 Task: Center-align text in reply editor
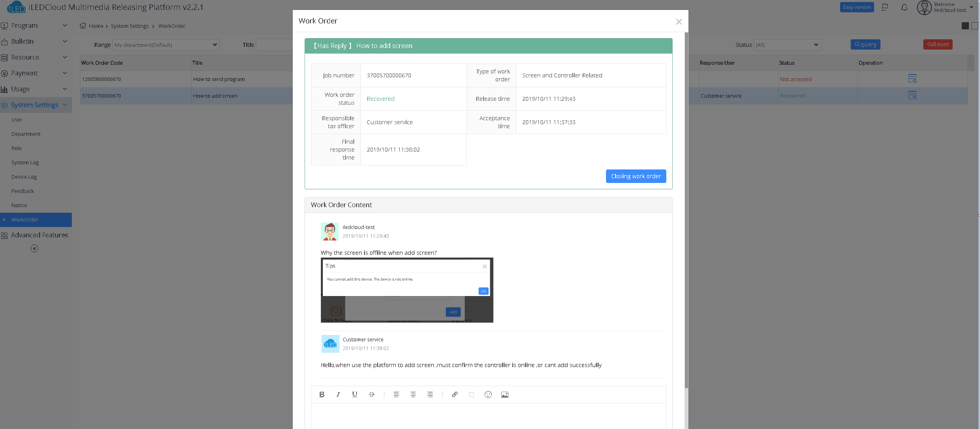click(x=413, y=394)
